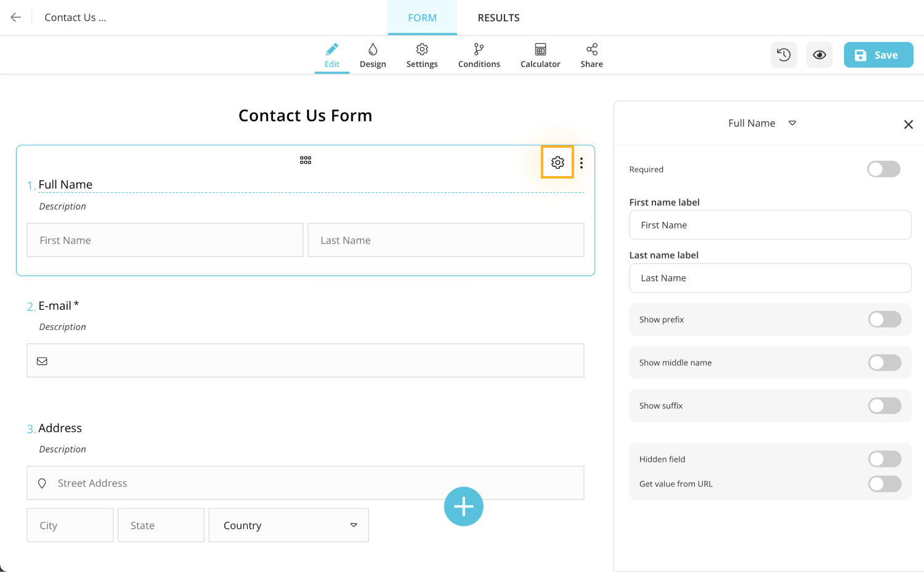Enable the Required toggle for Full Name
The image size is (924, 572).
pos(884,169)
